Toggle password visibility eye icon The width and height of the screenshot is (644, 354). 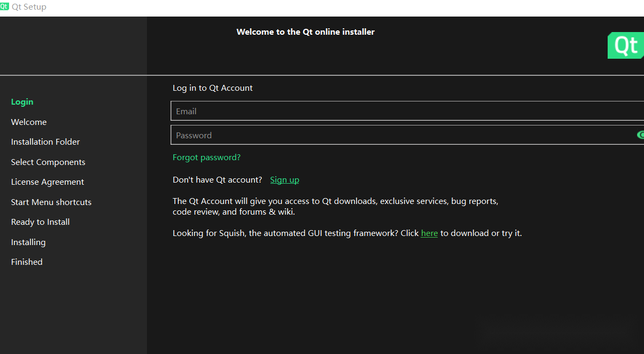640,135
